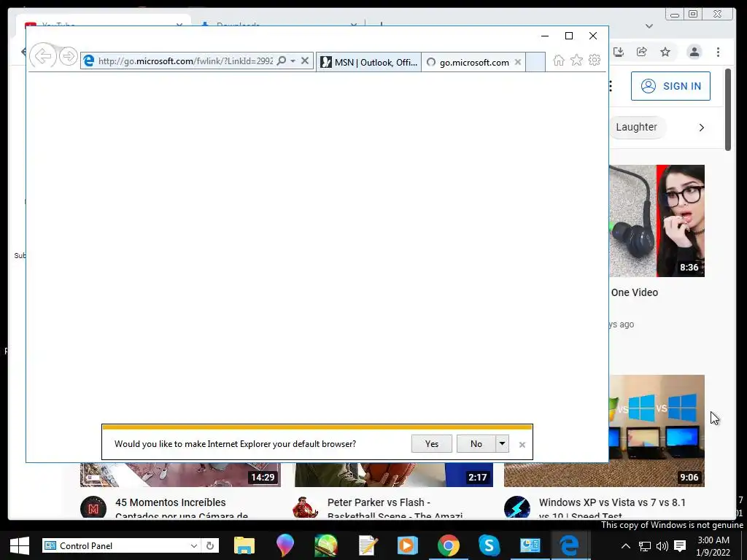Screen dimensions: 747x560
Task: Click 45 Momentos Increíbles video title
Action: 181,508
